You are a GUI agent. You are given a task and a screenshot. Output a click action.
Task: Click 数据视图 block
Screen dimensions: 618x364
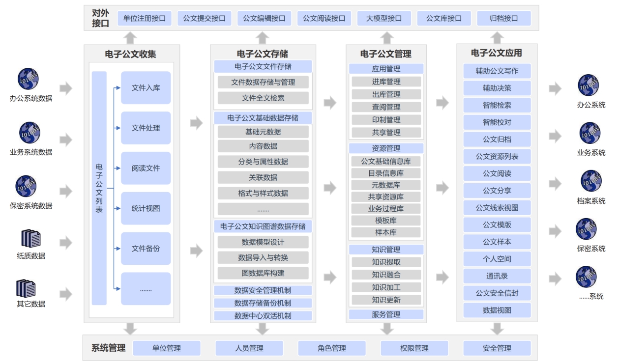pyautogui.click(x=497, y=310)
